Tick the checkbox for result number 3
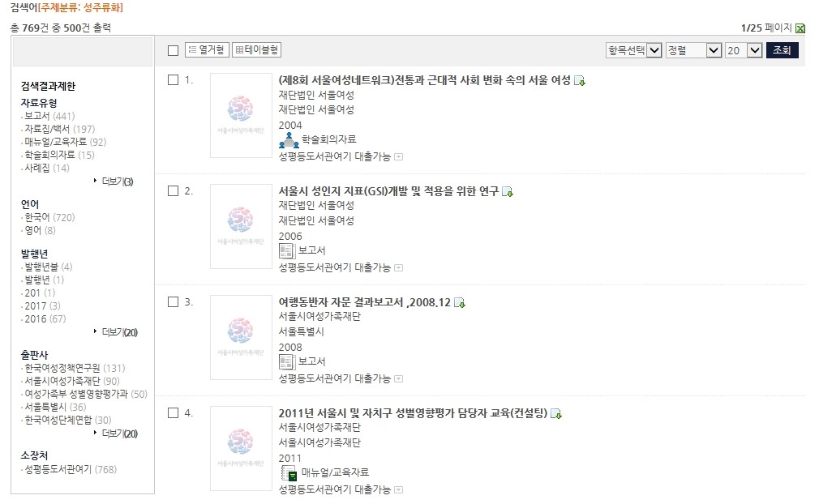This screenshot has width=819, height=504. tap(173, 302)
